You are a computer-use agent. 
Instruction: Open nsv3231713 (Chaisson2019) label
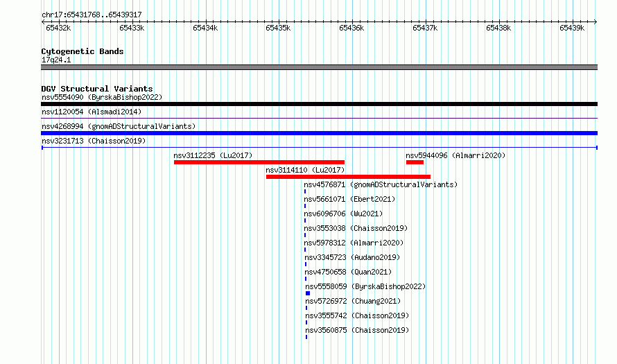[x=94, y=141]
